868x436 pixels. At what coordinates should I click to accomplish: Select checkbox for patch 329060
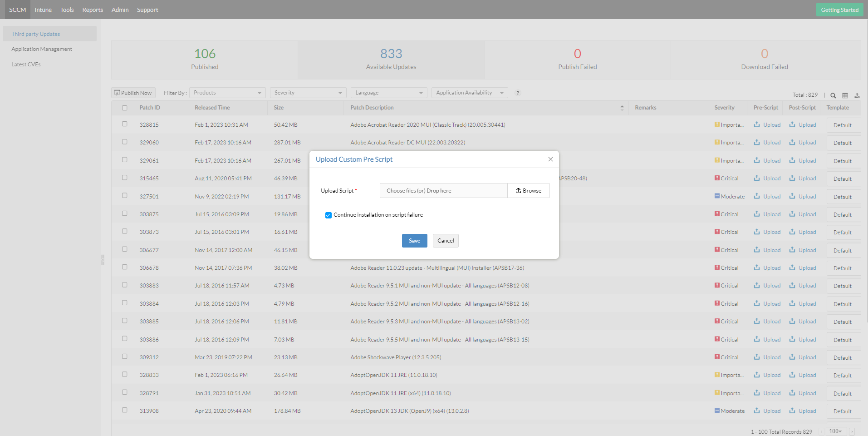coord(124,142)
